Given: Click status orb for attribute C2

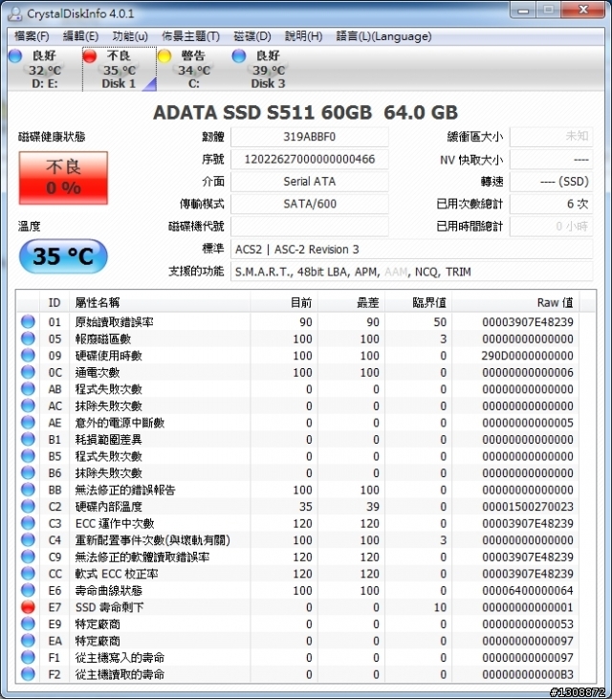Looking at the screenshot, I should tap(28, 506).
